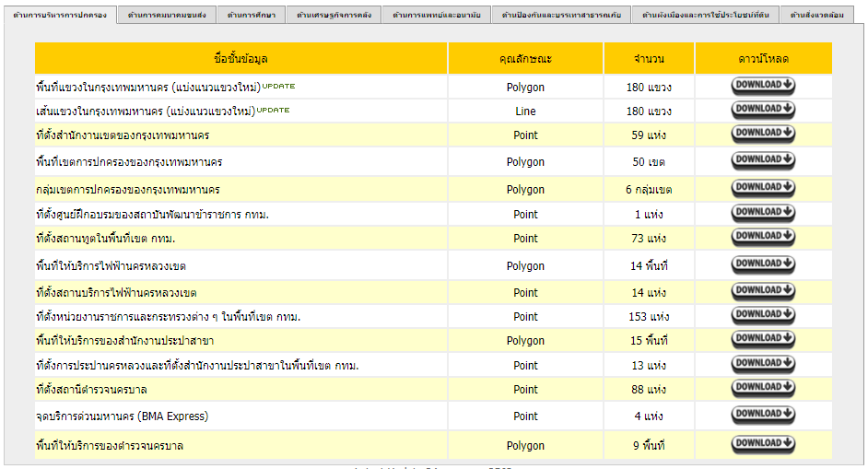Viewport: 868px width, 469px height.
Task: Download เส้นแขวงในกรุงเทพมหานคร Line layer
Action: (x=763, y=110)
